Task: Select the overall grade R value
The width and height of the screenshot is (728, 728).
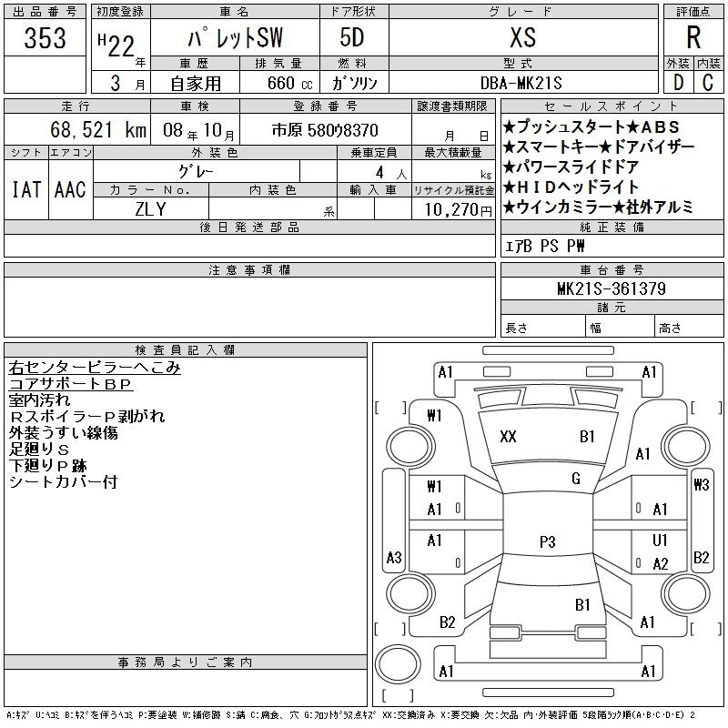Action: coord(693,38)
